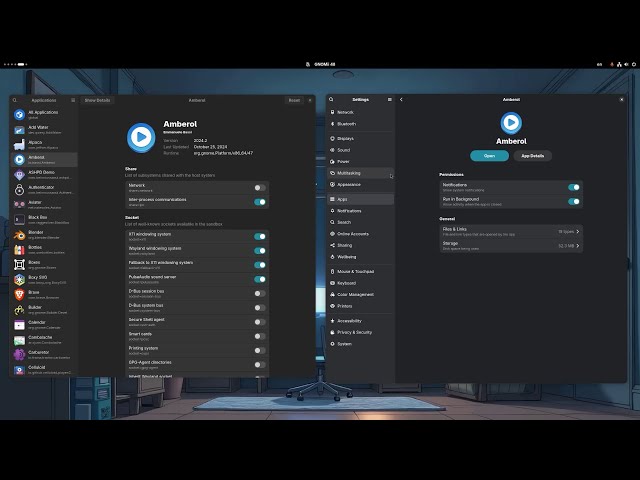Screen dimensions: 640x480
Task: Toggle the X11 windowing system switch
Action: (x=260, y=236)
